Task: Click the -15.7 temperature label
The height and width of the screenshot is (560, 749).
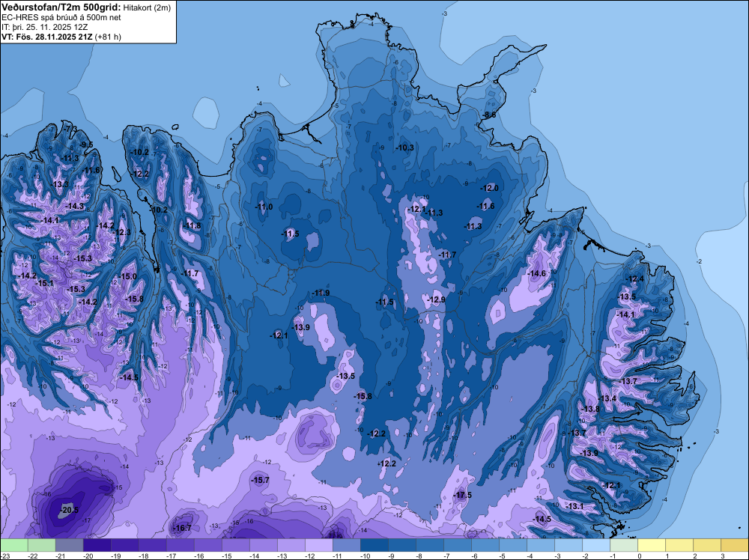Action: click(x=261, y=481)
